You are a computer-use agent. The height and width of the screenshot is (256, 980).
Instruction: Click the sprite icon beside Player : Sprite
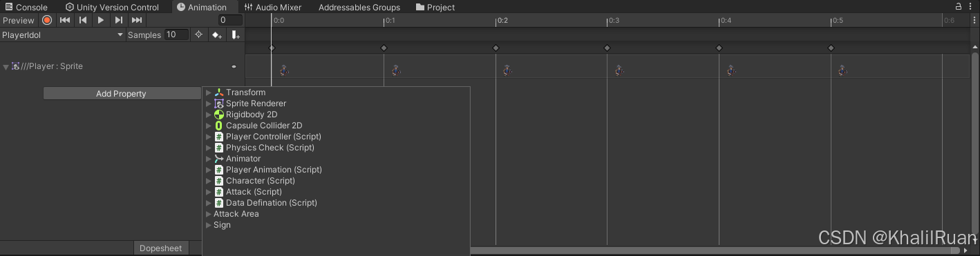pyautogui.click(x=16, y=66)
